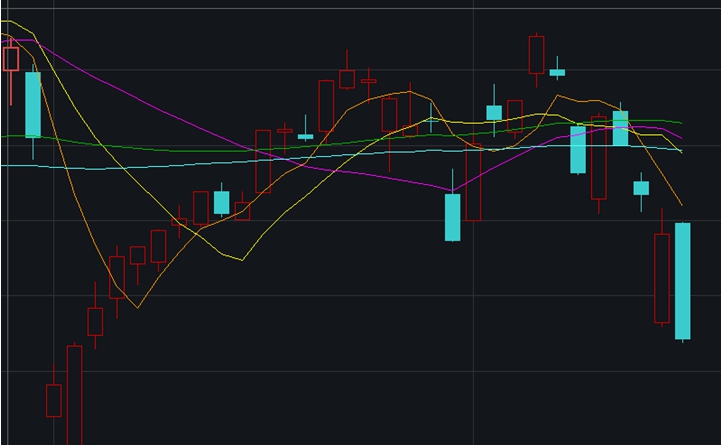The image size is (721, 446).
Task: Click the first cyan candle in the rising sequence
Action: [x=221, y=202]
